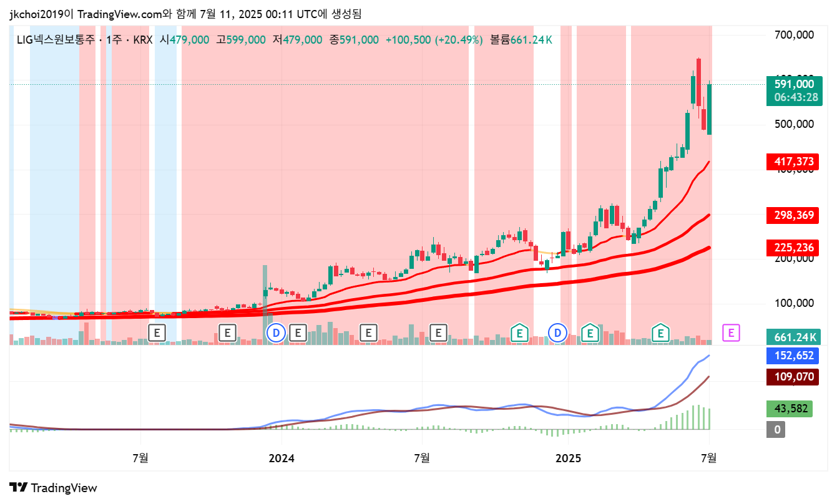The width and height of the screenshot is (837, 504).
Task: Click the TradingView logo at the bottom
Action: click(54, 488)
